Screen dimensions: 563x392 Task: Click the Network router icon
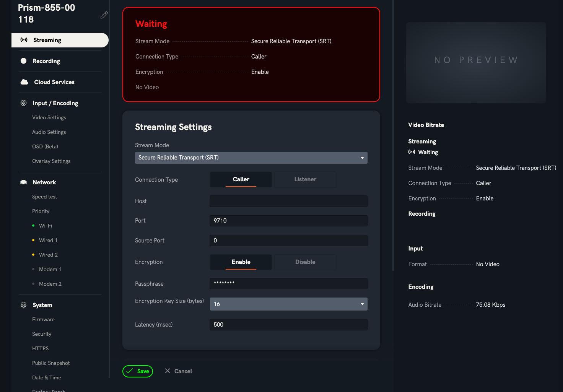[x=24, y=182]
